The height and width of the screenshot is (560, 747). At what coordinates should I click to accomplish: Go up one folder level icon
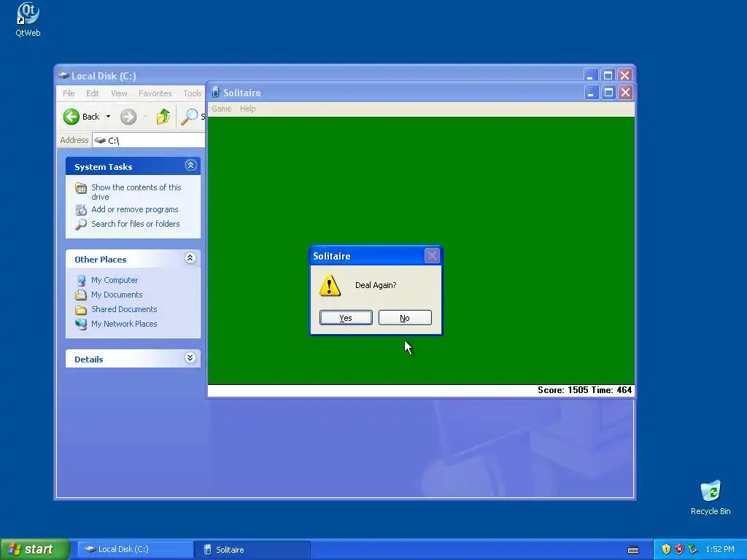(163, 117)
